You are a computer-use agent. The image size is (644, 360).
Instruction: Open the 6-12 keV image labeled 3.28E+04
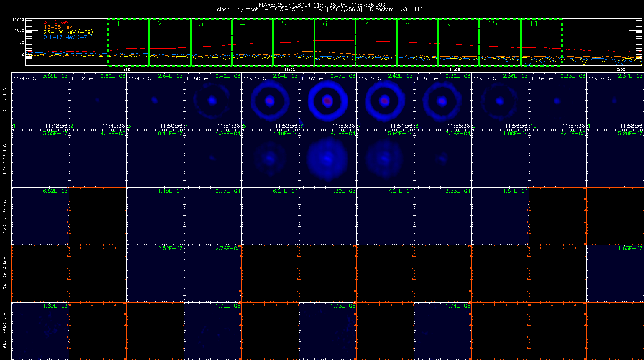point(443,159)
